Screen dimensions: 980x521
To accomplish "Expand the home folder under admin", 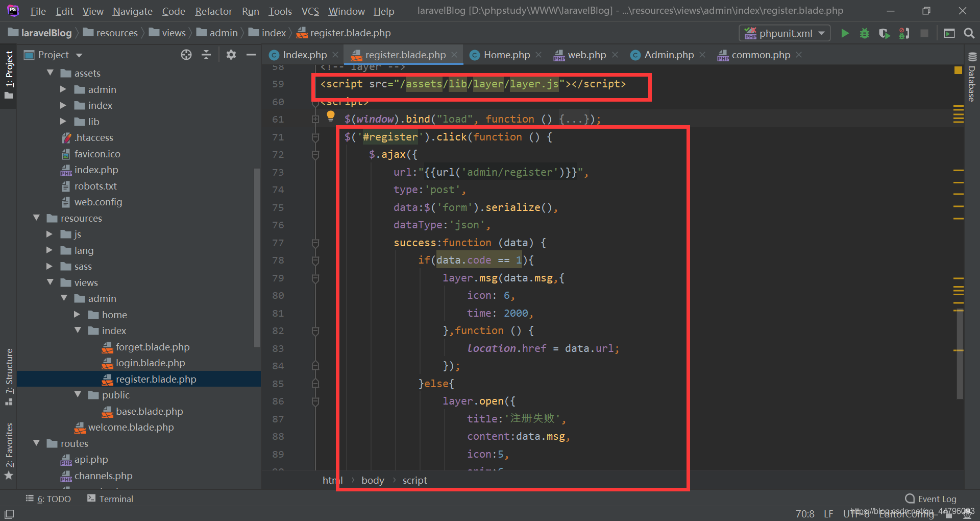I will (x=77, y=315).
